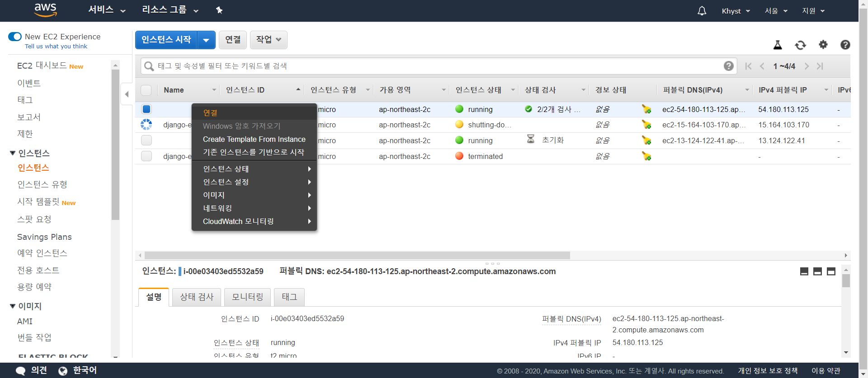Image resolution: width=868 pixels, height=378 pixels.
Task: Open Savings Plans in the sidebar
Action: pos(44,237)
